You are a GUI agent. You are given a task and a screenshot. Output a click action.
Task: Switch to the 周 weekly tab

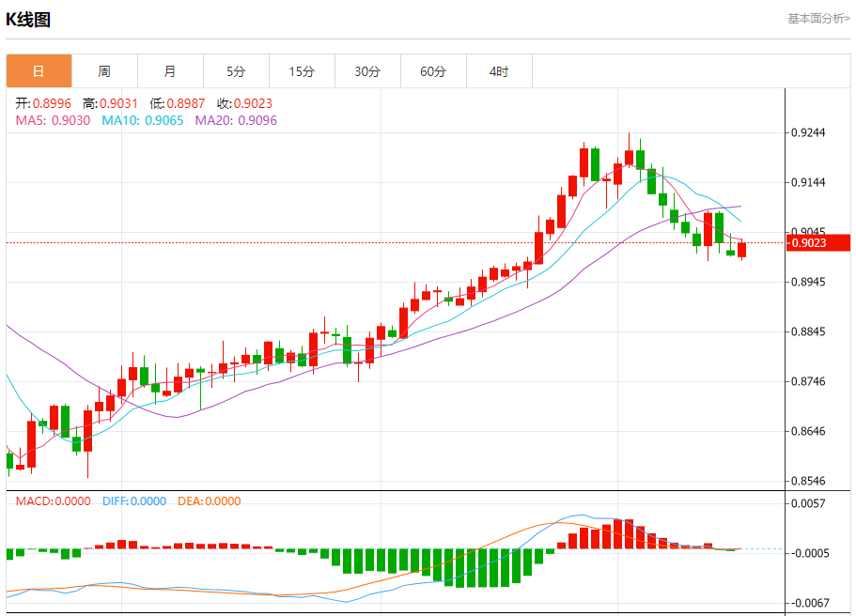(105, 71)
